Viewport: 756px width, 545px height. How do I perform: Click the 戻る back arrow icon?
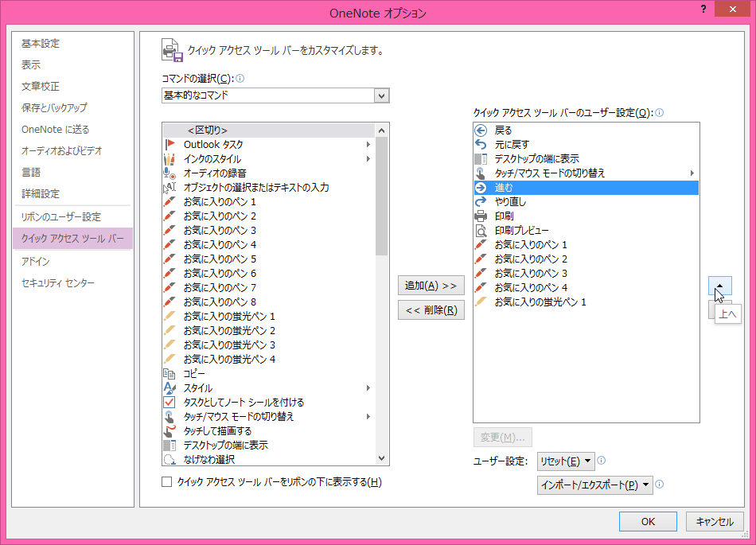tap(481, 130)
